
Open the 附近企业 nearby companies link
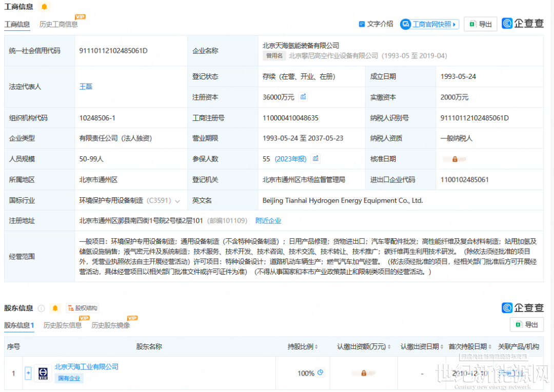(268, 221)
